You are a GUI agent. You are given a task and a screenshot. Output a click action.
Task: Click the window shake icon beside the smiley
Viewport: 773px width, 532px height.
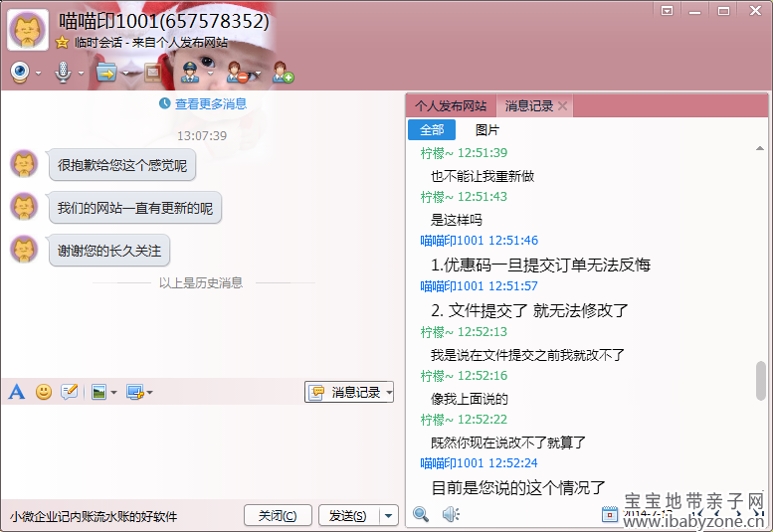[x=70, y=392]
